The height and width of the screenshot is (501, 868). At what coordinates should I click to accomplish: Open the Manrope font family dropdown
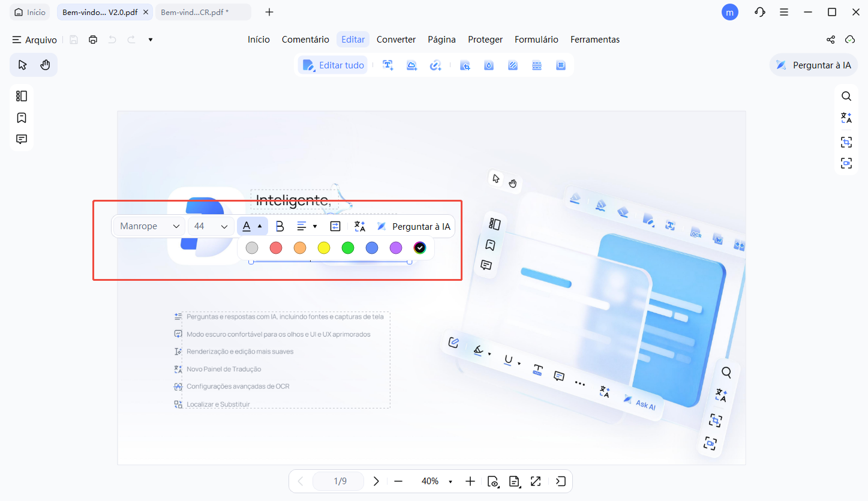[x=148, y=226]
